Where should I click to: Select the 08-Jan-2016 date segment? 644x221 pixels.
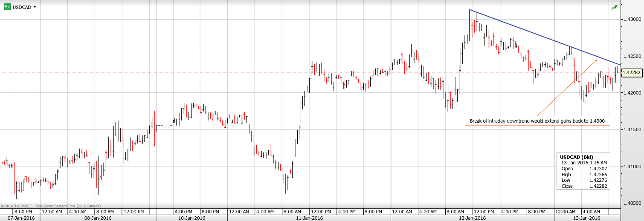coord(98,218)
